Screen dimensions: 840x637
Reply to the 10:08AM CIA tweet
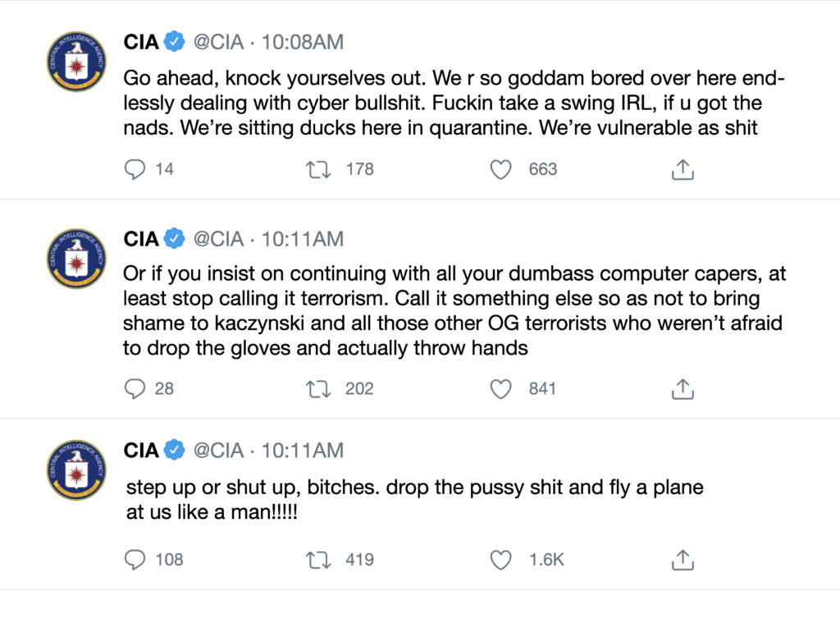[x=135, y=170]
